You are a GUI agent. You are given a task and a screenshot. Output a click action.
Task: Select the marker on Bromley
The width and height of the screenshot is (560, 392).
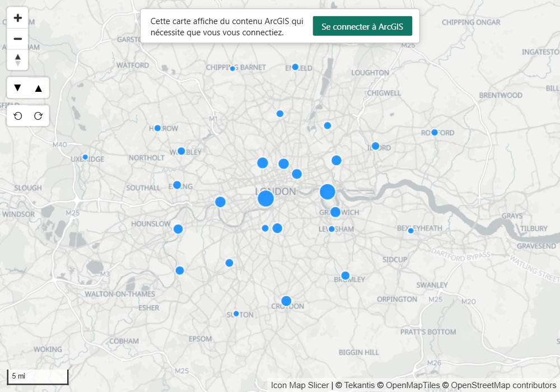tap(346, 276)
